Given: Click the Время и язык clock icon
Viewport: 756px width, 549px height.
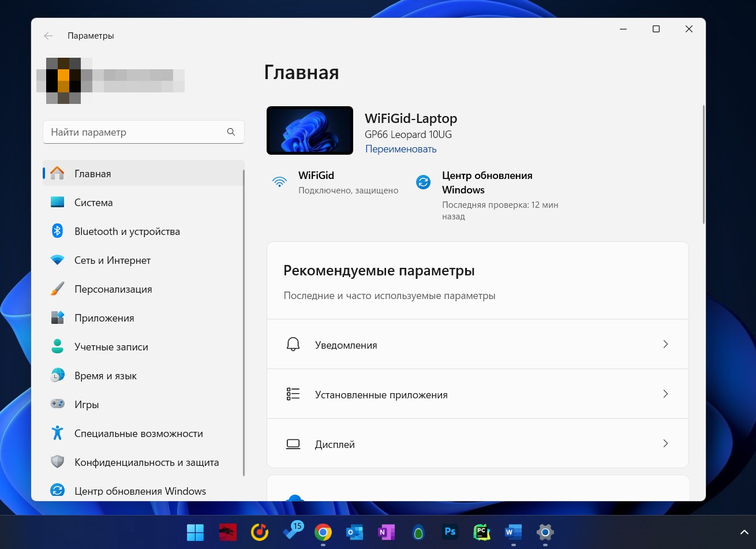Looking at the screenshot, I should (57, 375).
